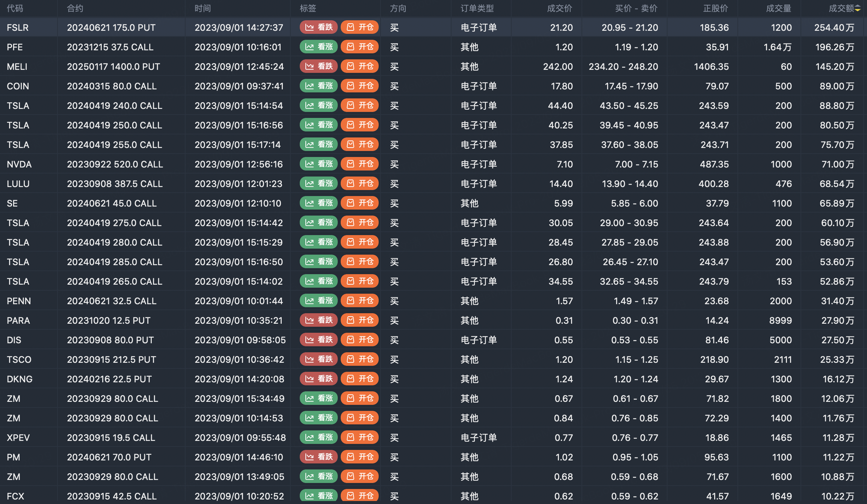Click the bullish 看涨 tag in FCX row
Image resolution: width=867 pixels, height=504 pixels.
319,496
